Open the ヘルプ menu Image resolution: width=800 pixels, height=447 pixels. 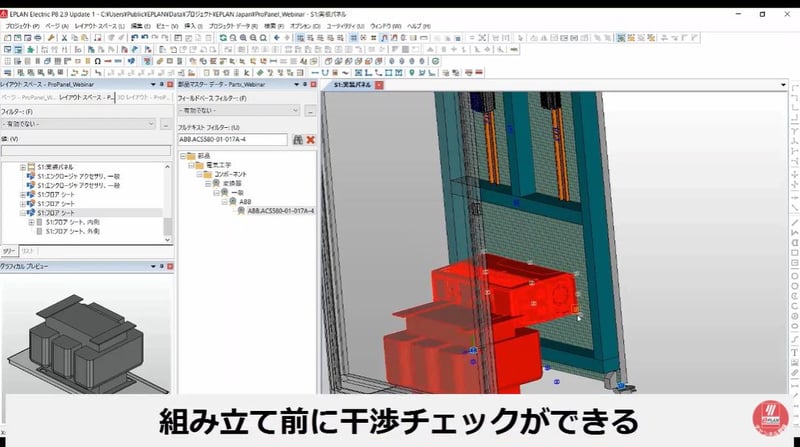[419, 26]
